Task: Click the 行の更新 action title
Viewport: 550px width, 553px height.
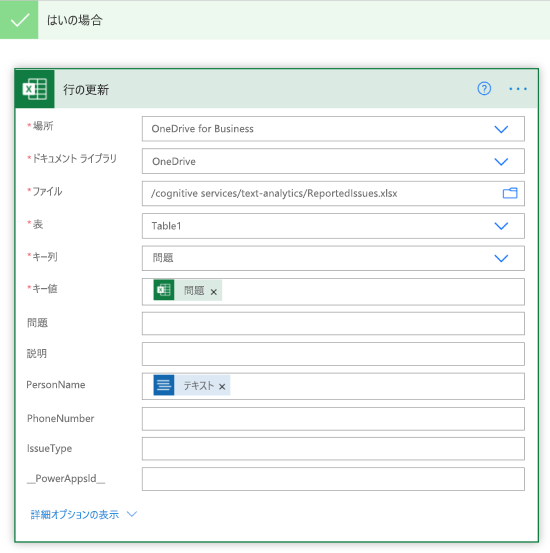Action: click(86, 90)
